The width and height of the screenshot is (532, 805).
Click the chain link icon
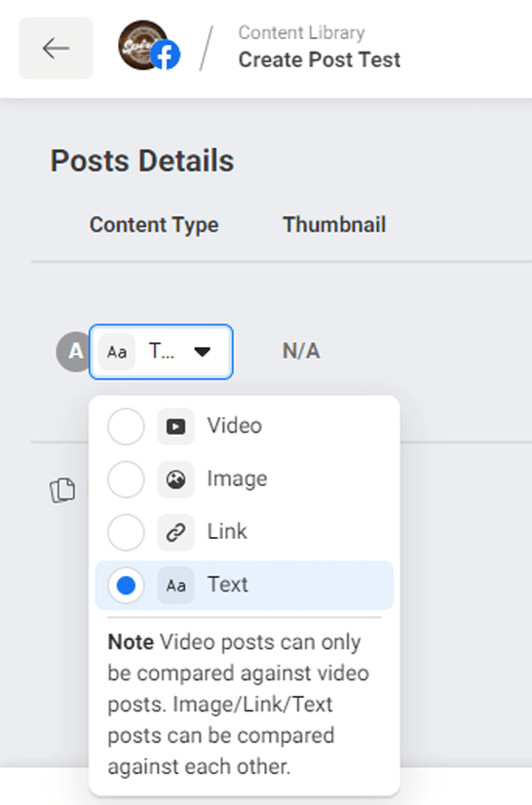175,532
